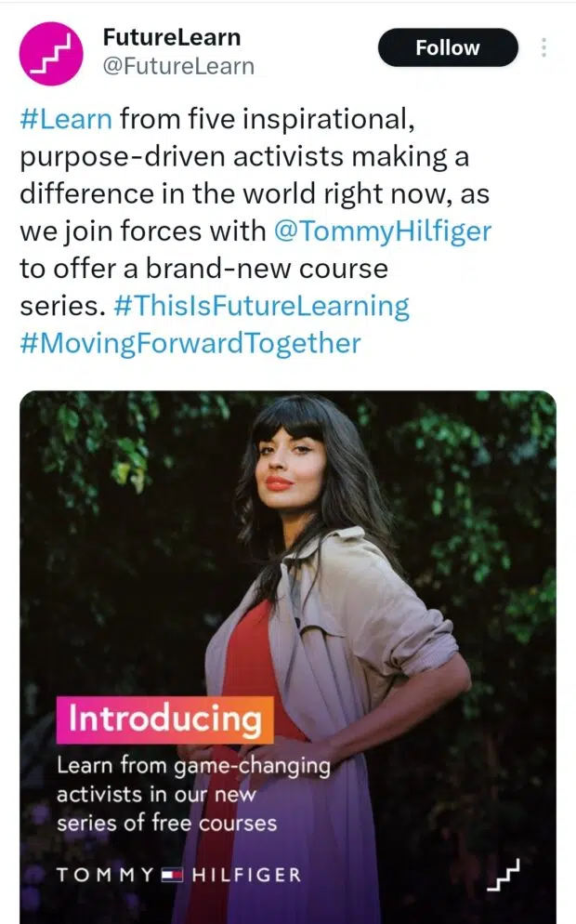576x924 pixels.
Task: Open the three-dot more options menu
Action: point(543,48)
